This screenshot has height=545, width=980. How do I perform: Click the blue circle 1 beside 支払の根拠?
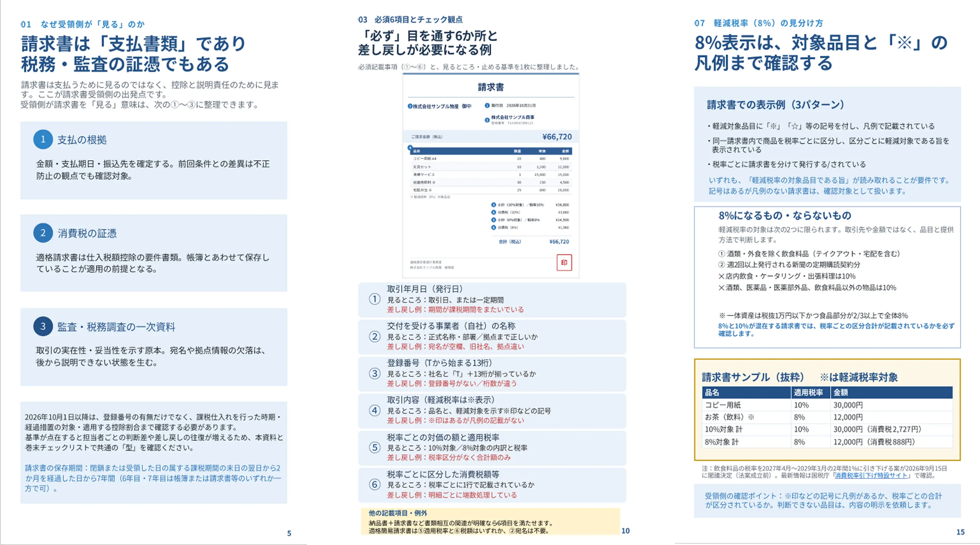pyautogui.click(x=43, y=139)
